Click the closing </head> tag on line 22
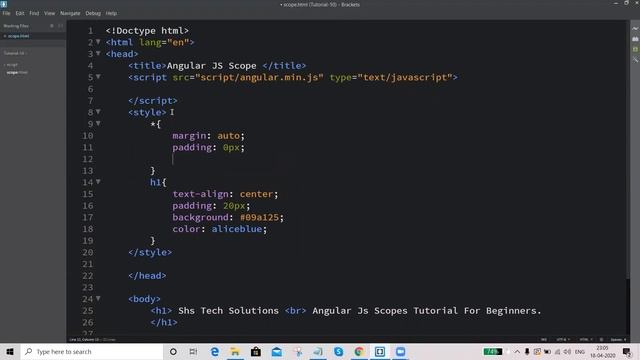Image resolution: width=640 pixels, height=360 pixels. (x=147, y=276)
